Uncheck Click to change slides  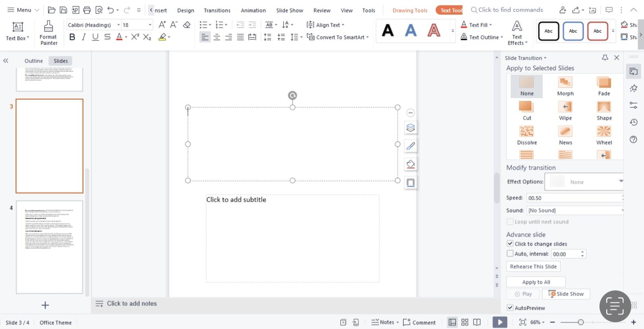510,243
